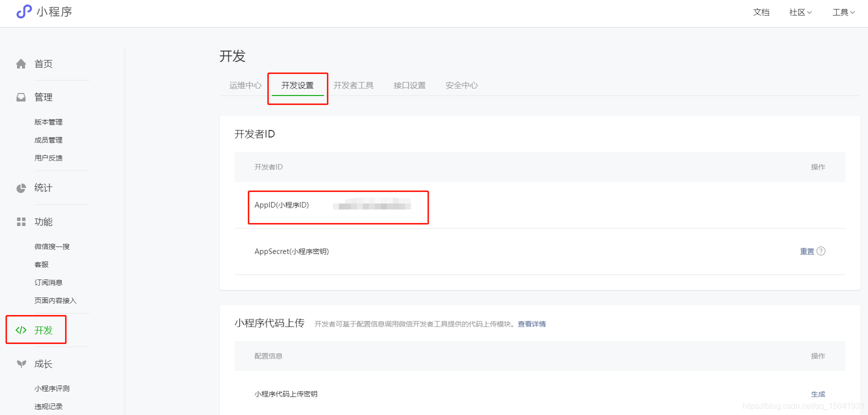Click the code icon beside 开发
This screenshot has width=868, height=415.
(x=21, y=330)
